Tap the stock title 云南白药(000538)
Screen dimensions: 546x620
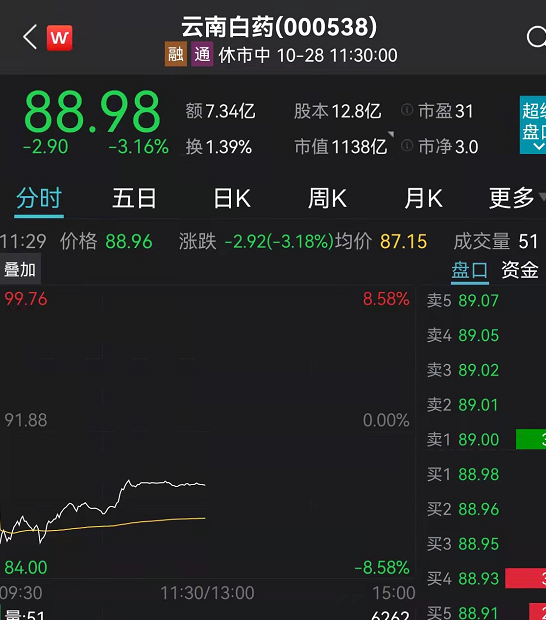point(279,27)
